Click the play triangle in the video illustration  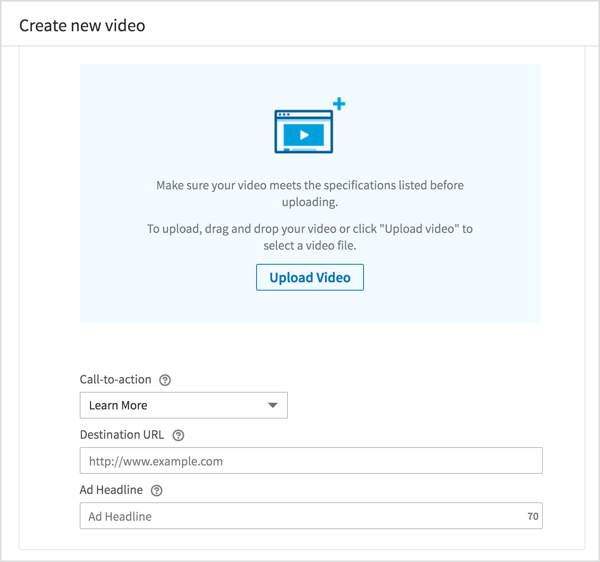(306, 134)
